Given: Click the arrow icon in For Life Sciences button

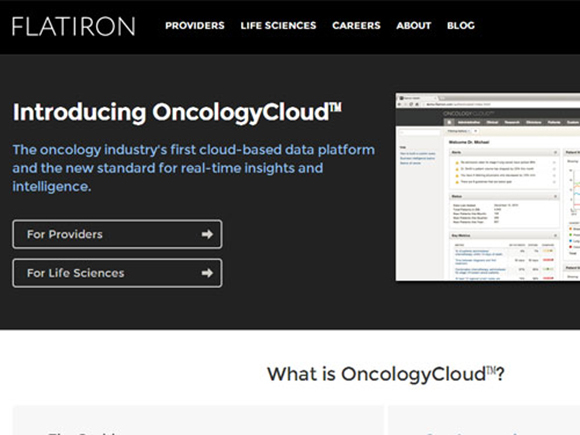Looking at the screenshot, I should (x=207, y=273).
